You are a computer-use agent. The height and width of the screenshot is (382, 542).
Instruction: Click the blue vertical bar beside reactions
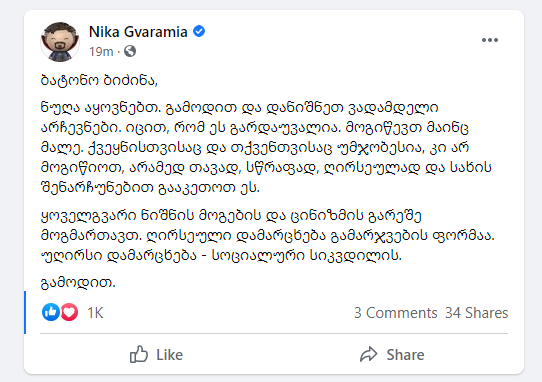pos(25,313)
